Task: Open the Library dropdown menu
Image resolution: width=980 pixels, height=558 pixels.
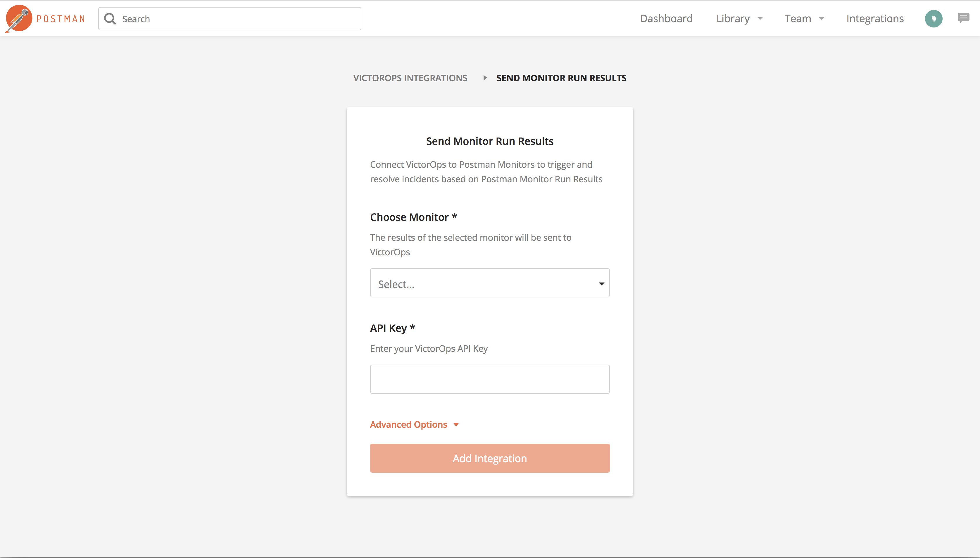Action: 739,18
